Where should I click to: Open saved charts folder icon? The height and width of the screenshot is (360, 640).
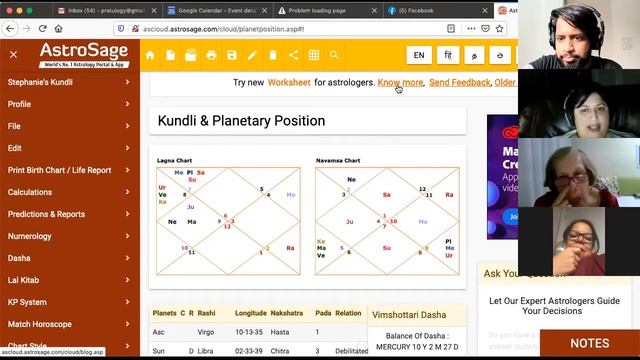coord(191,55)
